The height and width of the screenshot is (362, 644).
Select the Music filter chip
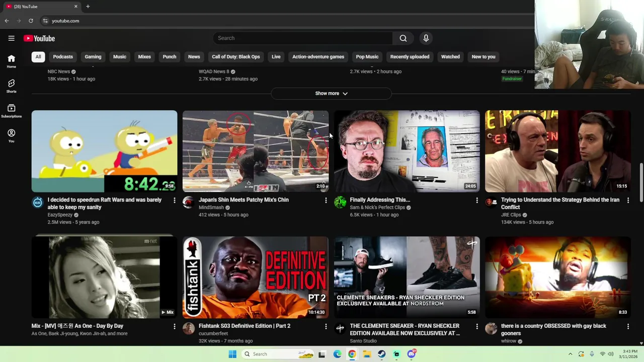tap(120, 57)
